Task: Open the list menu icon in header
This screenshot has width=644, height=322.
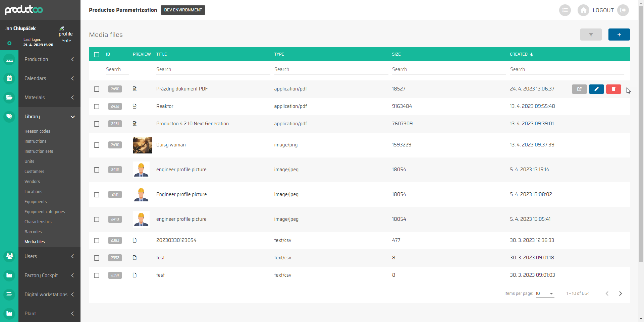Action: [565, 10]
